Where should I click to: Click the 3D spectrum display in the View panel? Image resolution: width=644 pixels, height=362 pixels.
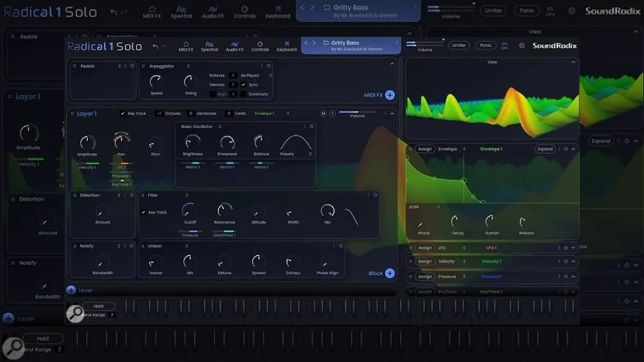point(492,102)
